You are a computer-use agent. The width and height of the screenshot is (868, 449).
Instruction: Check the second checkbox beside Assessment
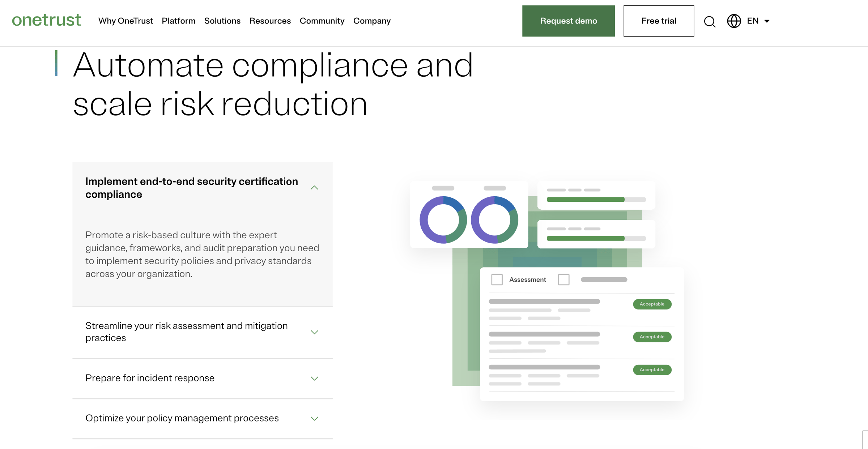click(x=564, y=279)
